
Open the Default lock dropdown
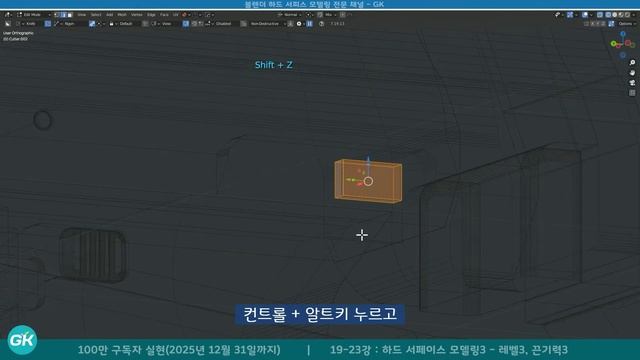tap(122, 24)
